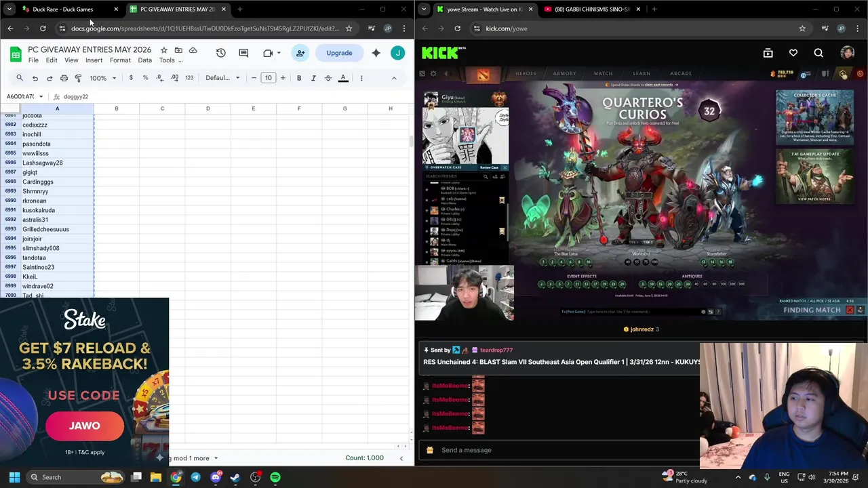The height and width of the screenshot is (488, 868).
Task: Toggle italic formatting
Action: click(x=313, y=78)
